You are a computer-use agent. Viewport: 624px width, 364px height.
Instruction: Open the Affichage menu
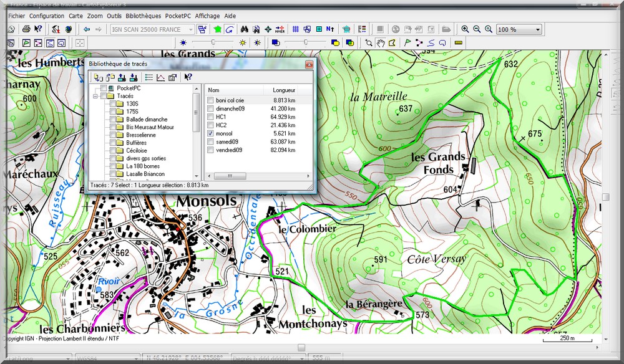(x=207, y=16)
